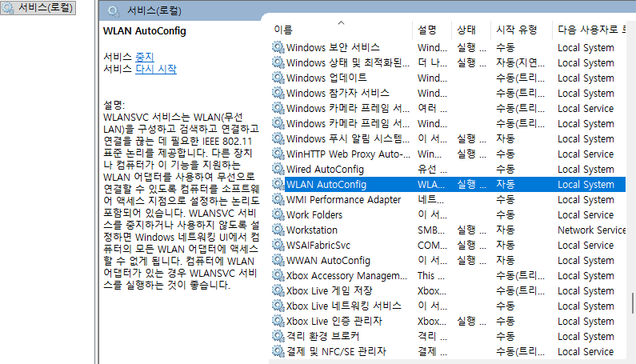Select the Windows 업데이트 service name
Image resolution: width=636 pixels, height=364 pixels.
pyautogui.click(x=326, y=78)
